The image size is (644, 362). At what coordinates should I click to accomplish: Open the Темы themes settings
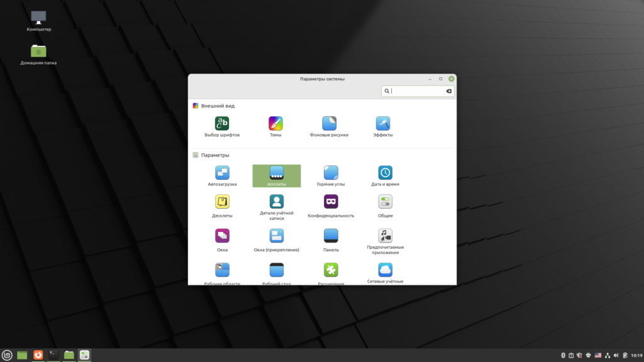275,124
